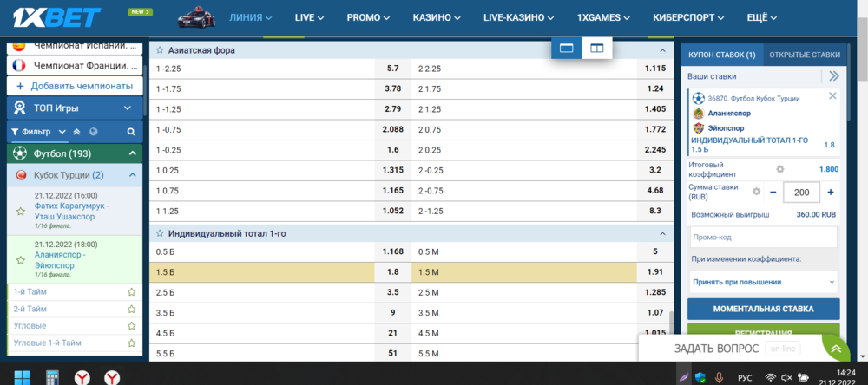Click Добавить чемпионаты button

(x=75, y=87)
